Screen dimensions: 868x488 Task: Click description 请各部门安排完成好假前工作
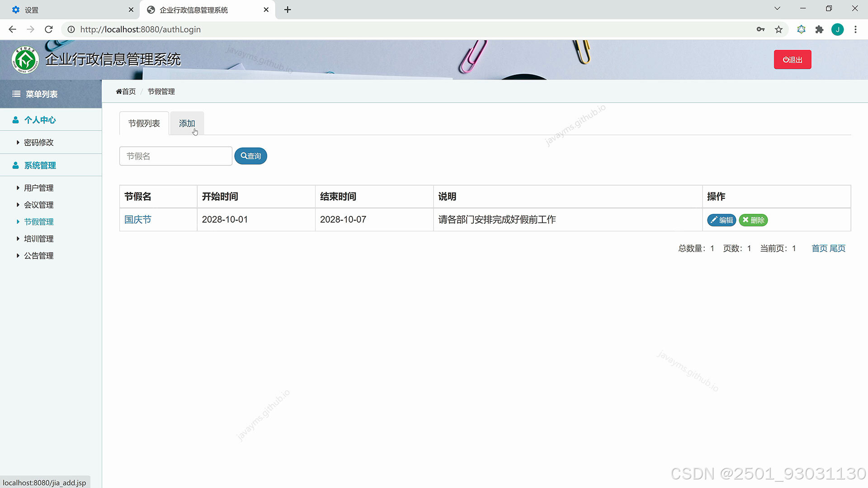click(x=497, y=220)
